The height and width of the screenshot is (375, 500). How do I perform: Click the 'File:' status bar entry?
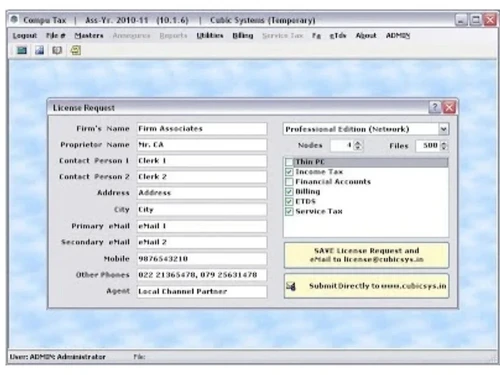pos(139,357)
